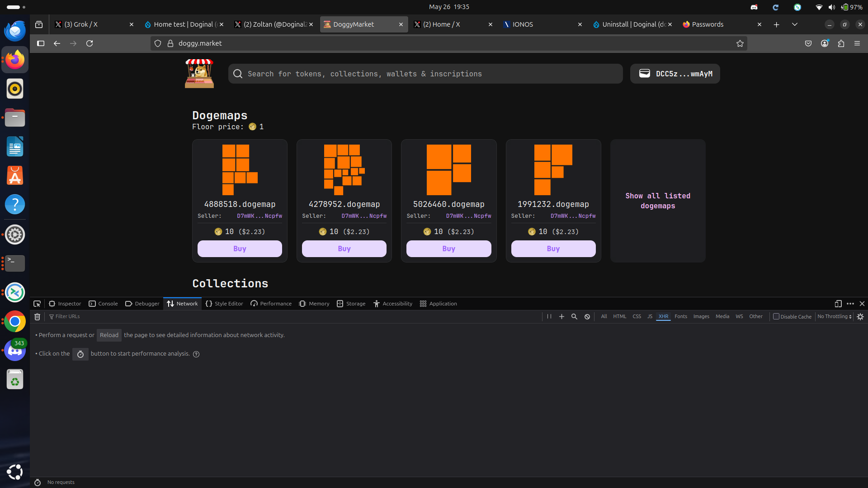
Task: Enable the Disable Cache checkbox
Action: click(776, 317)
